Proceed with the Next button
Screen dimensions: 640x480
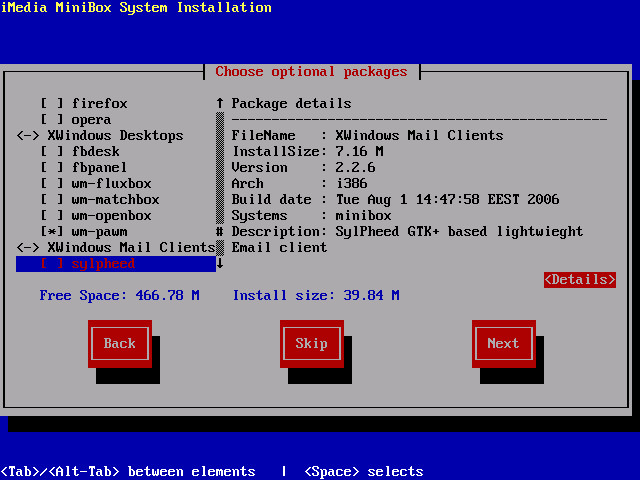pos(503,344)
